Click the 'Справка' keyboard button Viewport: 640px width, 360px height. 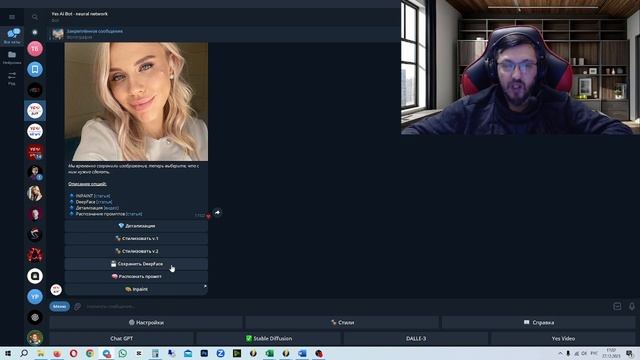pos(539,322)
